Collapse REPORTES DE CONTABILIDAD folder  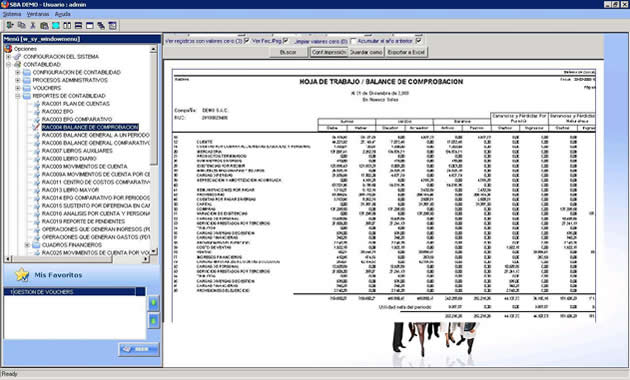18,96
